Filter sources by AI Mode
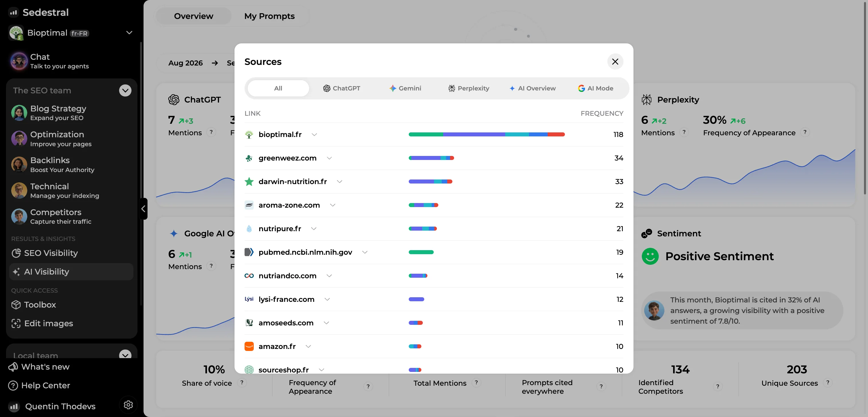The image size is (868, 417). pyautogui.click(x=595, y=88)
